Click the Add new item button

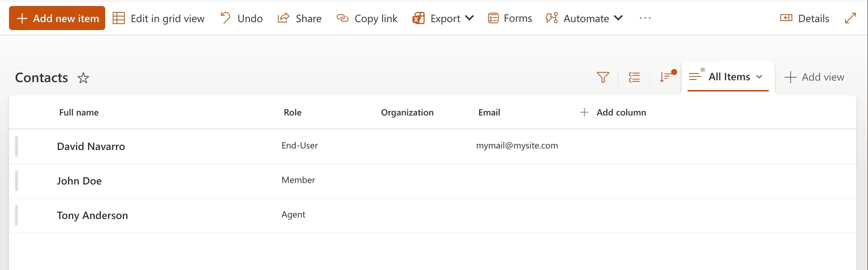tap(57, 18)
